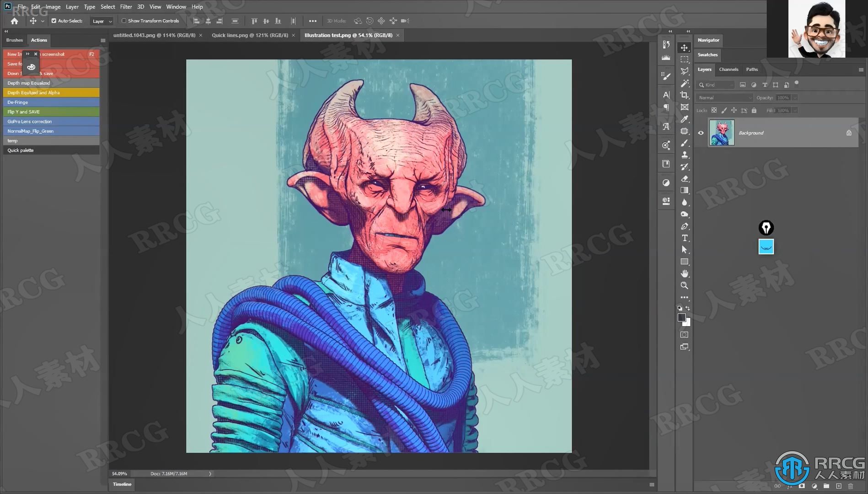Screen dimensions: 868x494
Task: Click the Home button in options bar
Action: point(15,21)
